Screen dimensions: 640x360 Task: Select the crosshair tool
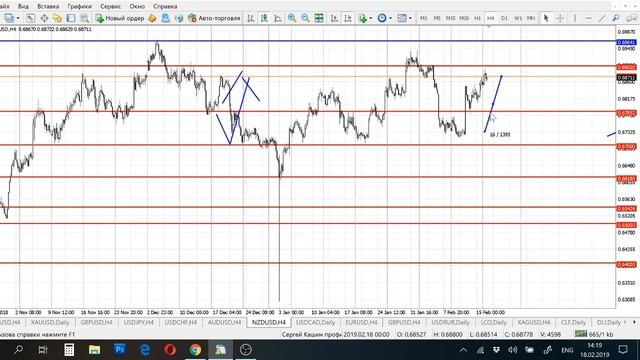[x=560, y=18]
